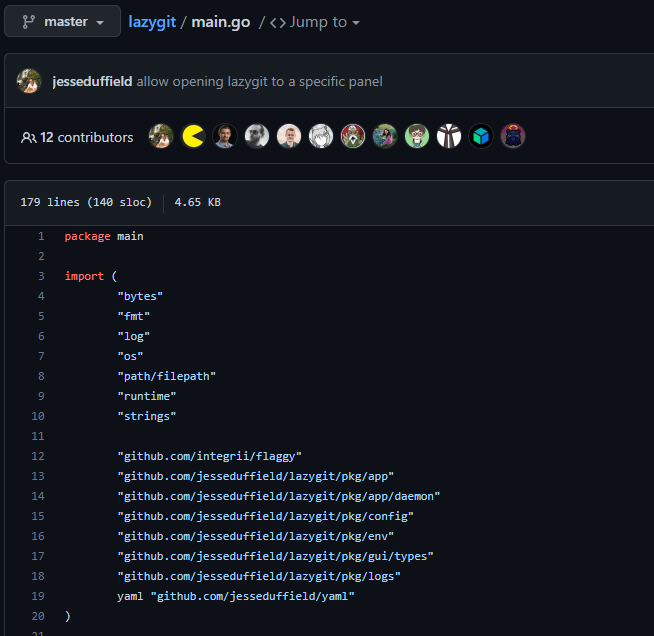This screenshot has width=654, height=636.
Task: Open the red cartoon character contributor avatar
Action: (353, 136)
